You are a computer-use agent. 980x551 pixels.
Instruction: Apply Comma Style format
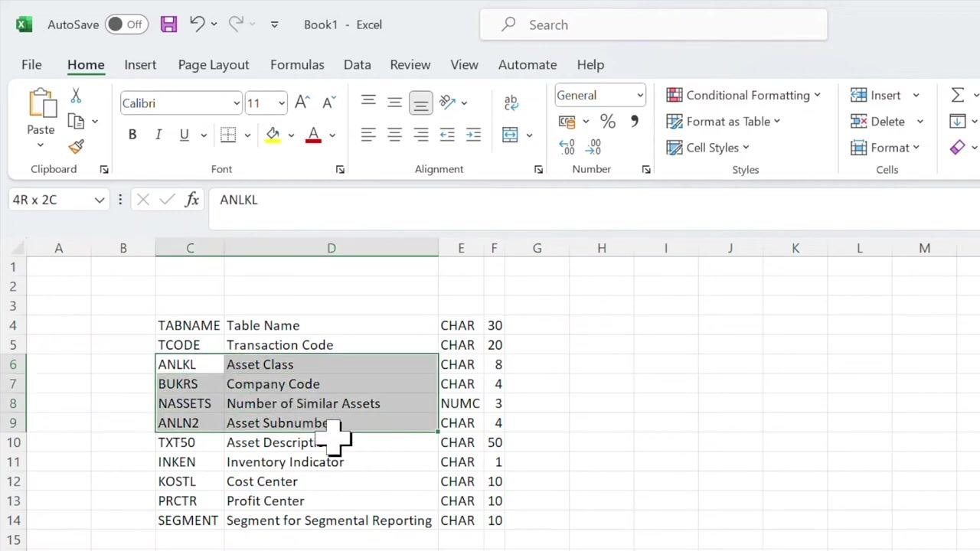click(x=634, y=121)
